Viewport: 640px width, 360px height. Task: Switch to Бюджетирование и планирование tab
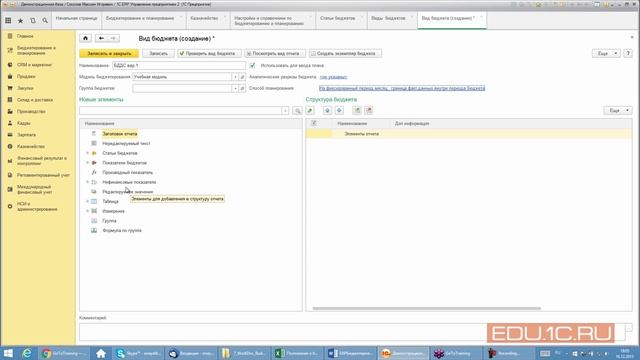[144, 20]
